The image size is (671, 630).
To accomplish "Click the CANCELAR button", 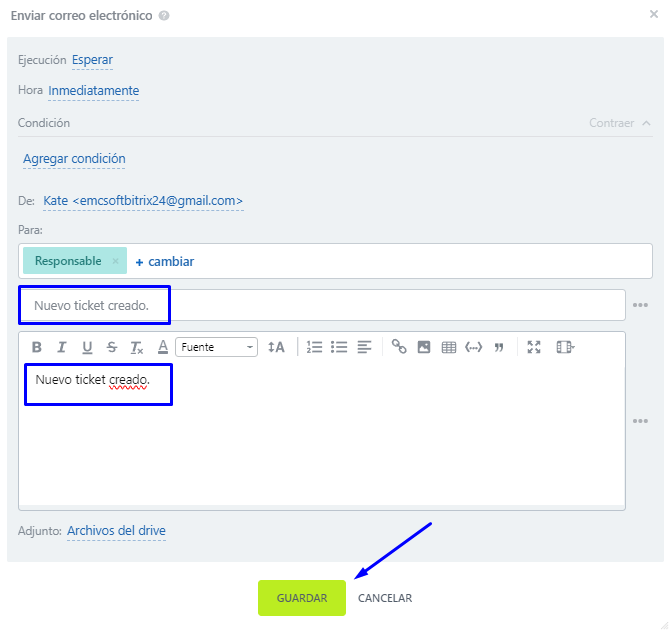I will (385, 598).
